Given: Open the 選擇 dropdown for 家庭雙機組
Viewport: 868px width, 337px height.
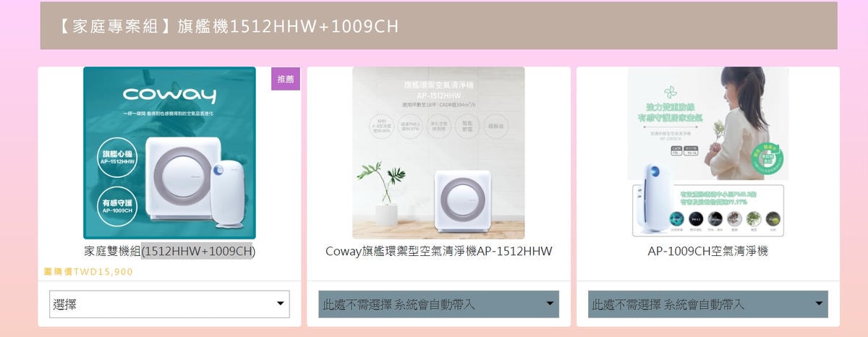Looking at the screenshot, I should (169, 304).
